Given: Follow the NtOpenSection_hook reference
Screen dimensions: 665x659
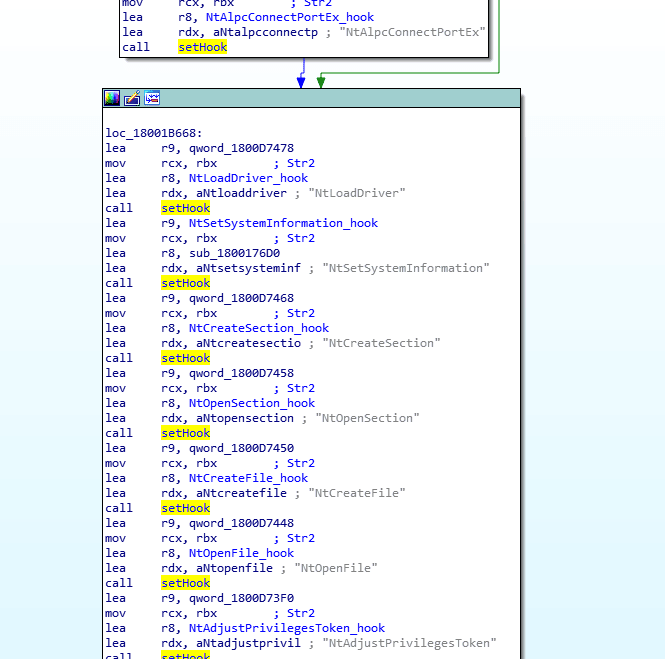Looking at the screenshot, I should coord(252,403).
